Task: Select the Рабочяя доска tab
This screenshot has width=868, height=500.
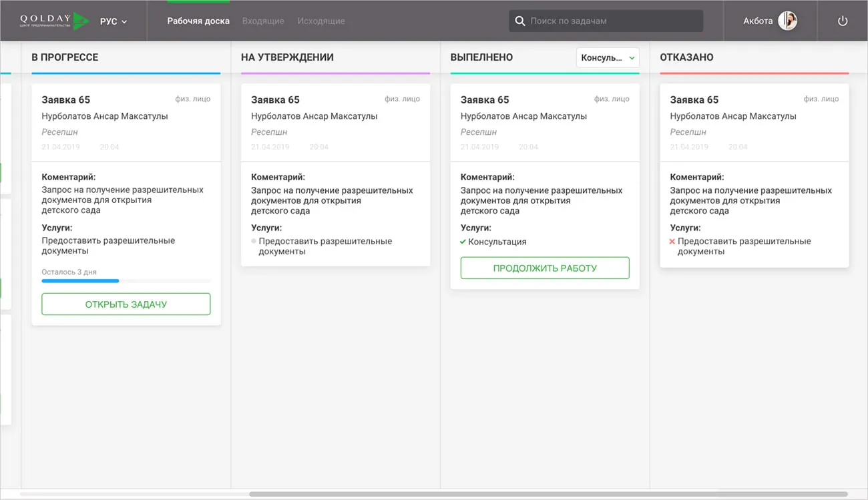Action: click(198, 21)
